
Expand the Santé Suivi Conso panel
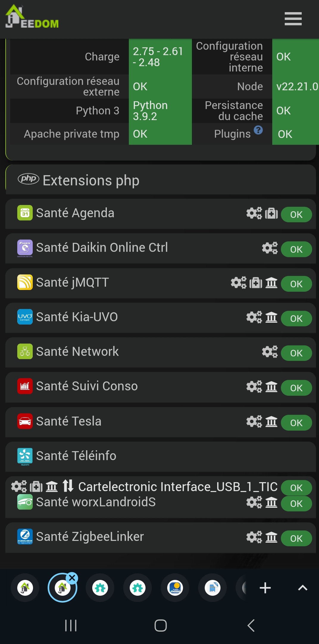87,386
